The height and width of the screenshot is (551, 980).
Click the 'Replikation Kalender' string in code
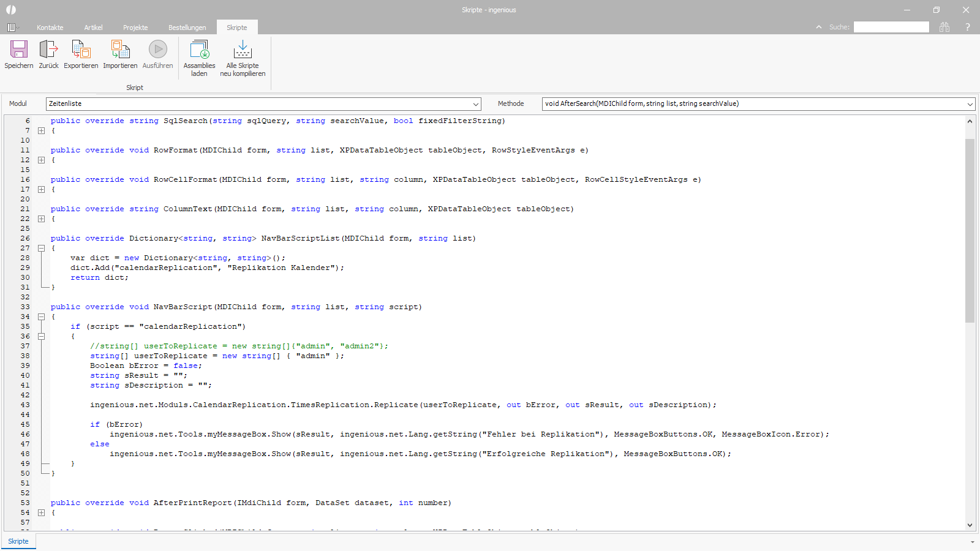click(284, 268)
